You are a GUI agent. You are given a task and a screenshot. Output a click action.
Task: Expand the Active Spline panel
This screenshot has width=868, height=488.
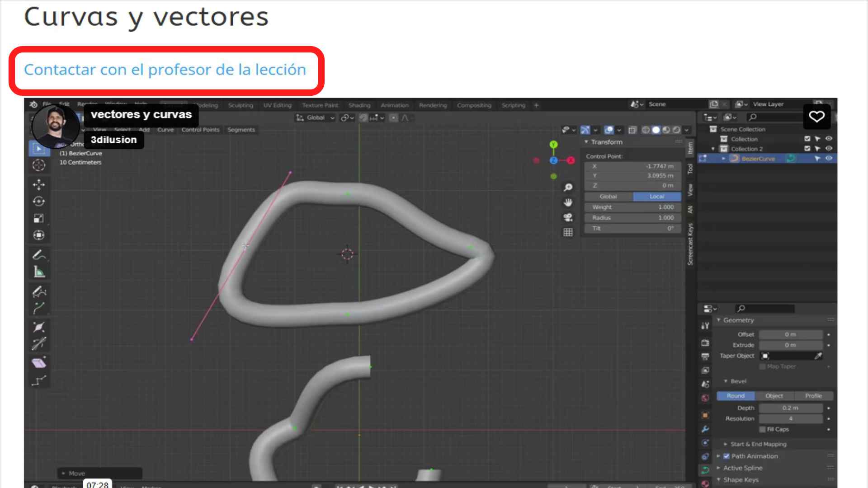pos(718,468)
